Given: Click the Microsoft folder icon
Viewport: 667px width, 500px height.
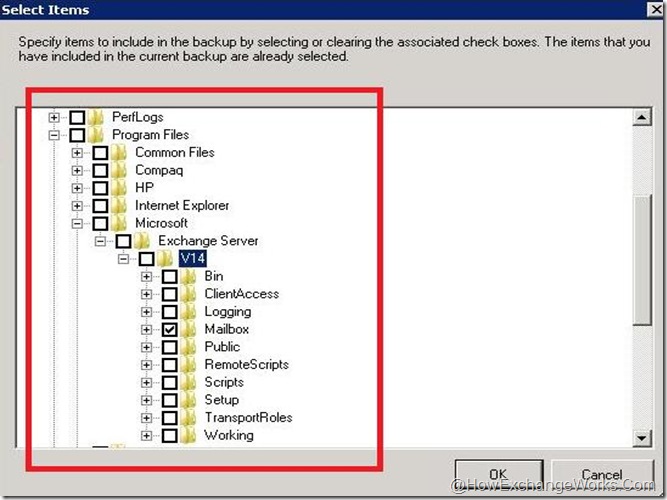Looking at the screenshot, I should click(119, 223).
